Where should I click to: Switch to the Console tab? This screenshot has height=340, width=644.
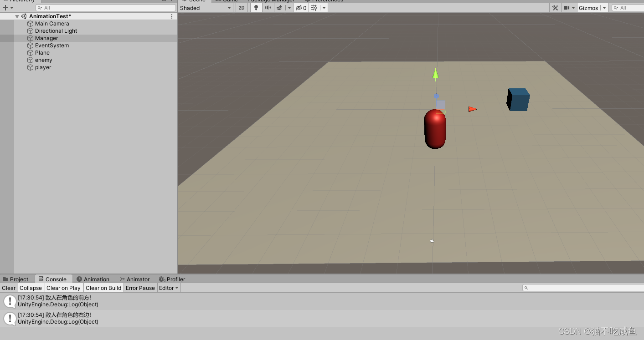(x=53, y=279)
